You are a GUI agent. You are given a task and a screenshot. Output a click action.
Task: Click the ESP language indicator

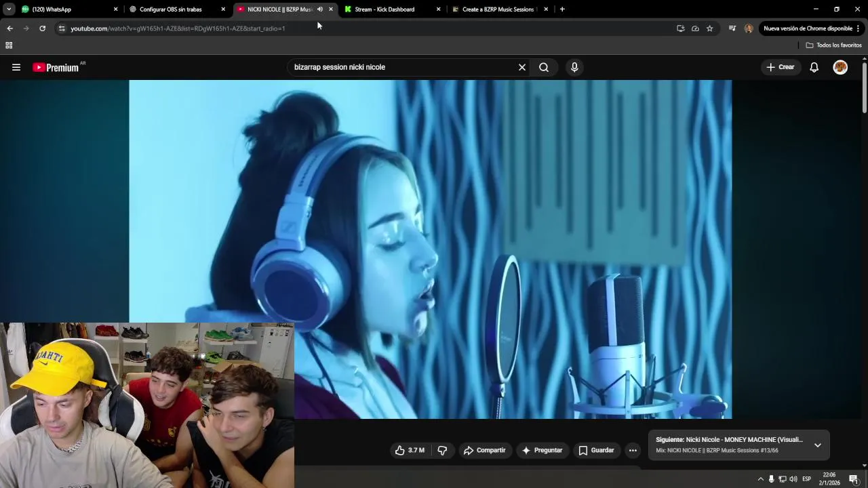point(806,479)
